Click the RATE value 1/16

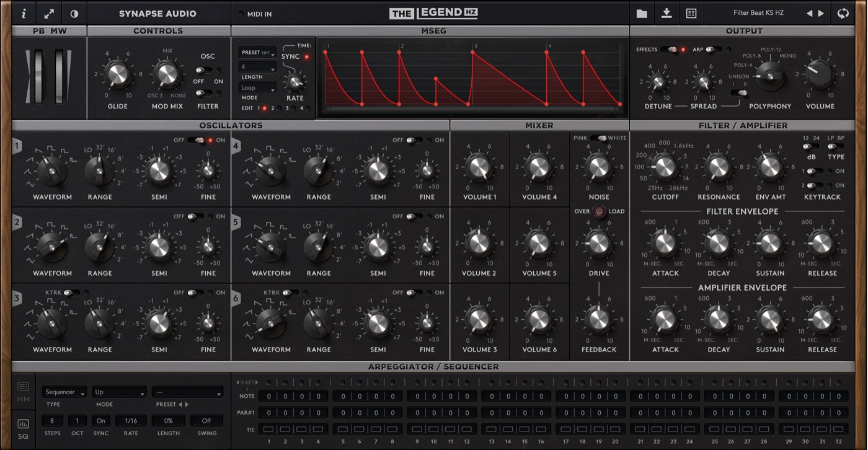point(131,421)
